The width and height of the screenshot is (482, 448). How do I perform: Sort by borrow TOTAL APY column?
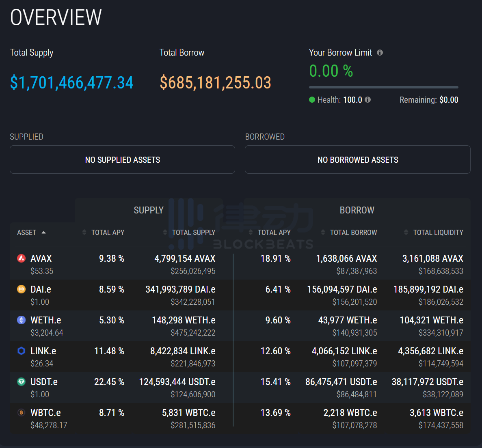coord(270,233)
